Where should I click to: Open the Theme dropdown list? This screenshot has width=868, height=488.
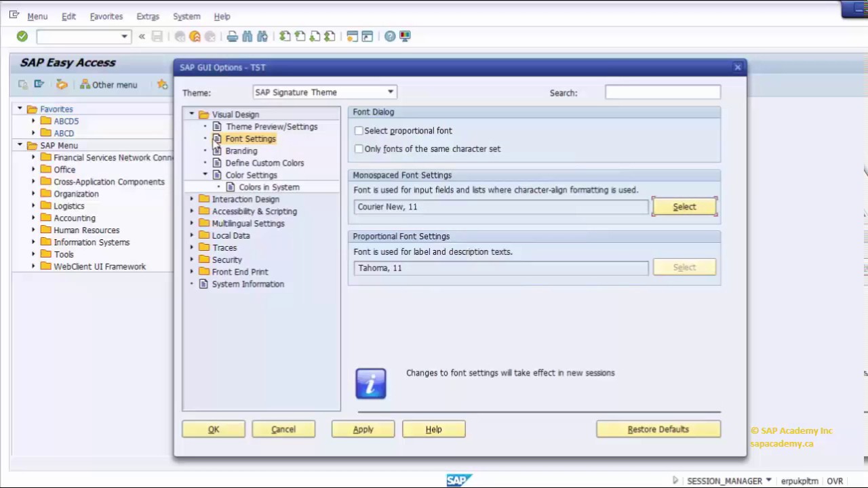click(391, 92)
